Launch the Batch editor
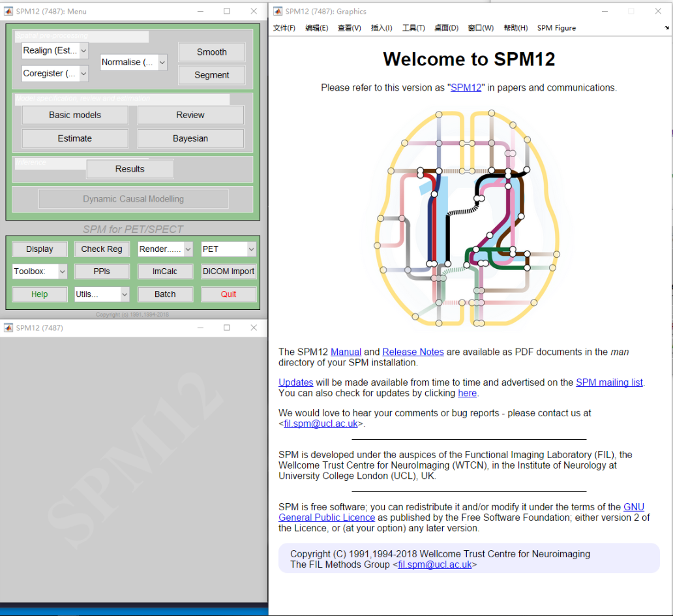673x616 pixels. click(165, 294)
